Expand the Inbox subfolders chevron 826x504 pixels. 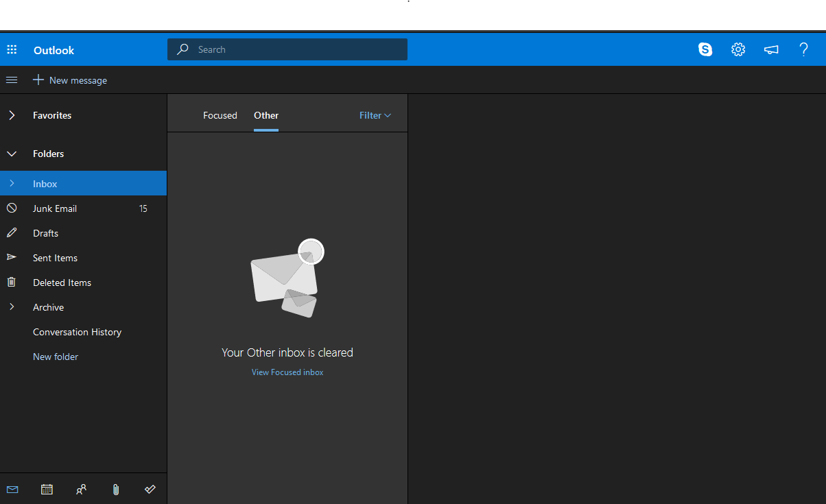(x=12, y=183)
